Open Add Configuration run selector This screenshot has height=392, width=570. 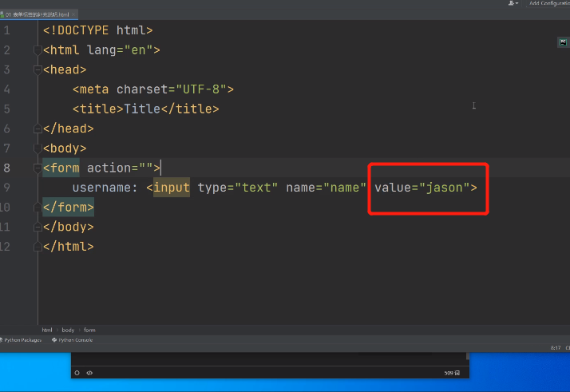549,3
